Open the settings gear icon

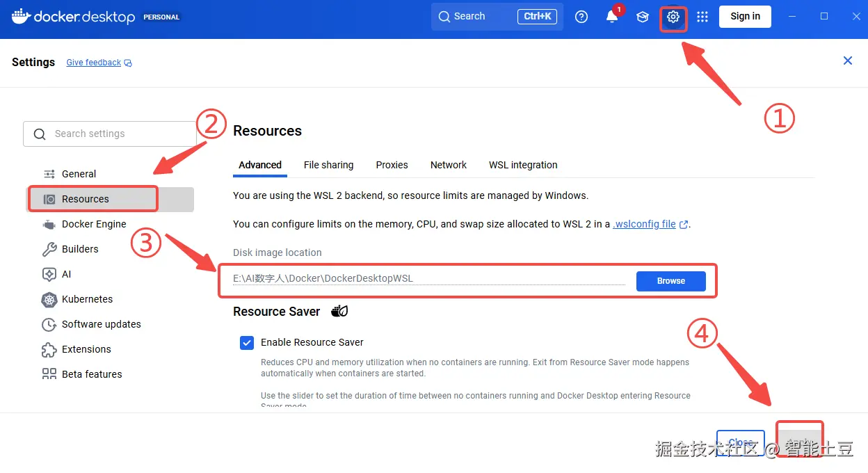point(673,17)
